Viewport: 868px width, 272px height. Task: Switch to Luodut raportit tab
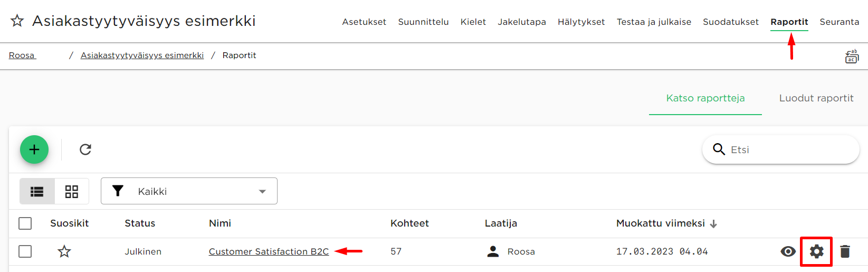click(816, 98)
